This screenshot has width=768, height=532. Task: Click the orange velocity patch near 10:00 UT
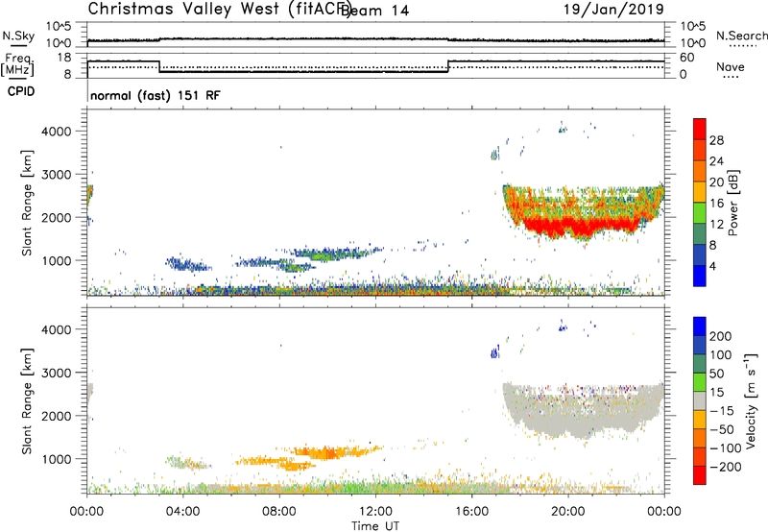click(x=325, y=452)
